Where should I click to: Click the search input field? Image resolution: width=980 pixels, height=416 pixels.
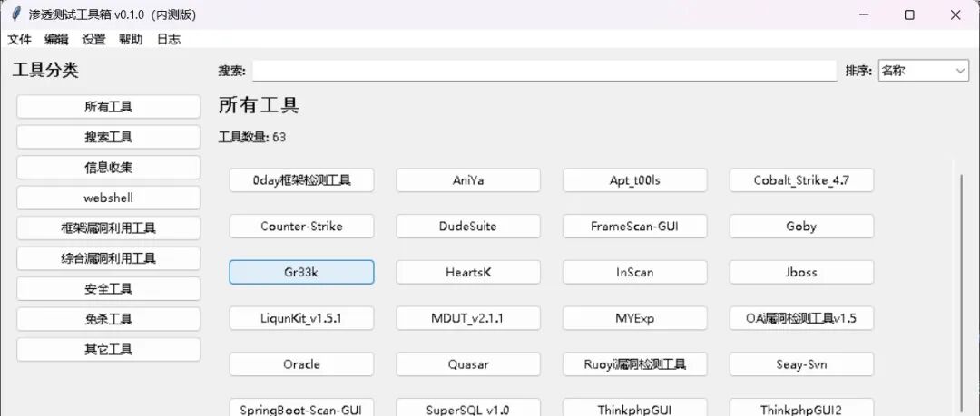(544, 71)
